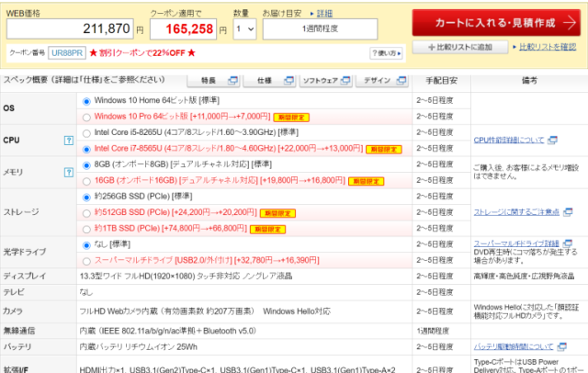Click 13.3型ワイド フルHD display spec text
This screenshot has height=373, width=588.
pos(186,277)
